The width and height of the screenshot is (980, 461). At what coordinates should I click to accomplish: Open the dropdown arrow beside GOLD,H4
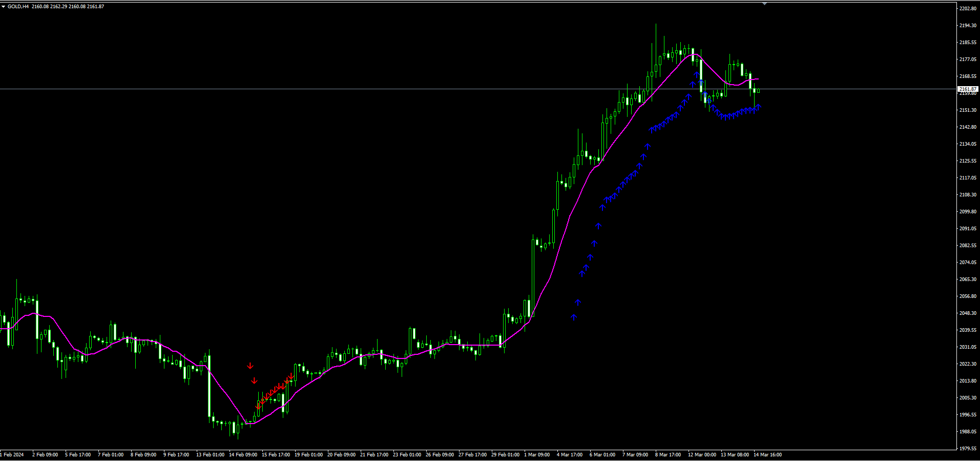(x=3, y=7)
